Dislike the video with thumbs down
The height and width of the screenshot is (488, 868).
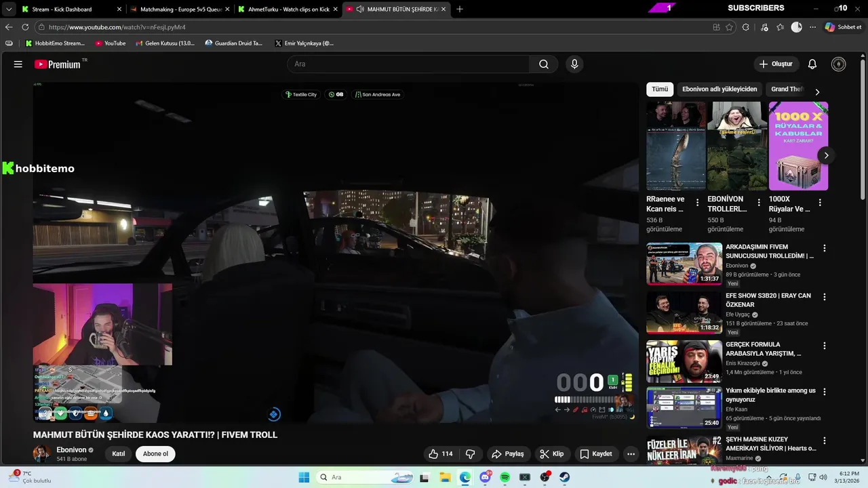pos(470,454)
